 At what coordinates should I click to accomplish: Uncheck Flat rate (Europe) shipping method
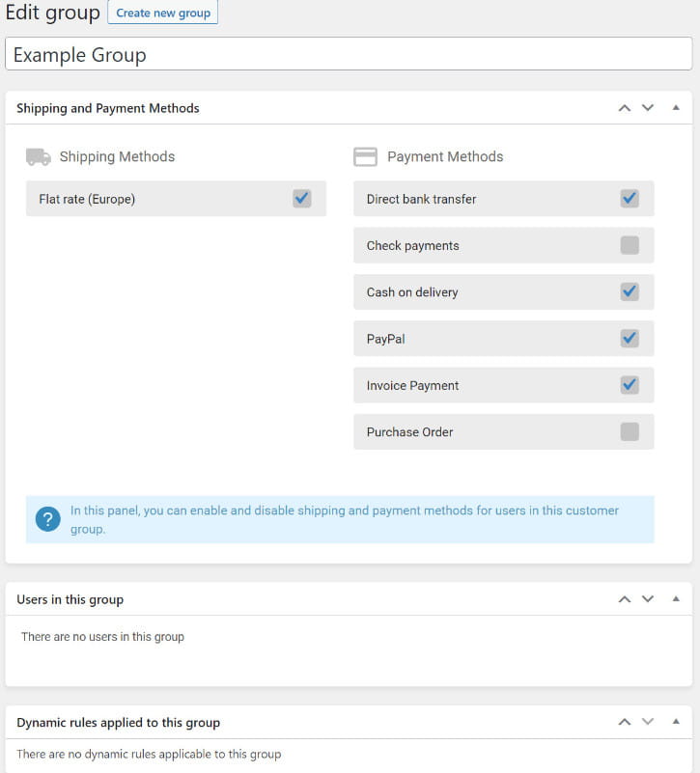coord(302,199)
